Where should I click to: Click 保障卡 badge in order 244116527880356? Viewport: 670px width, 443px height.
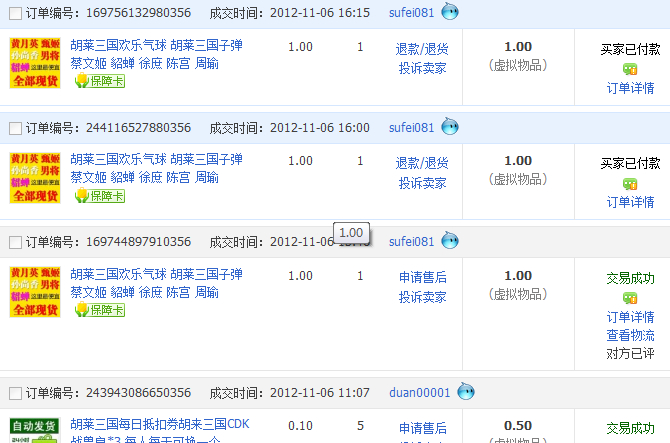(100, 196)
